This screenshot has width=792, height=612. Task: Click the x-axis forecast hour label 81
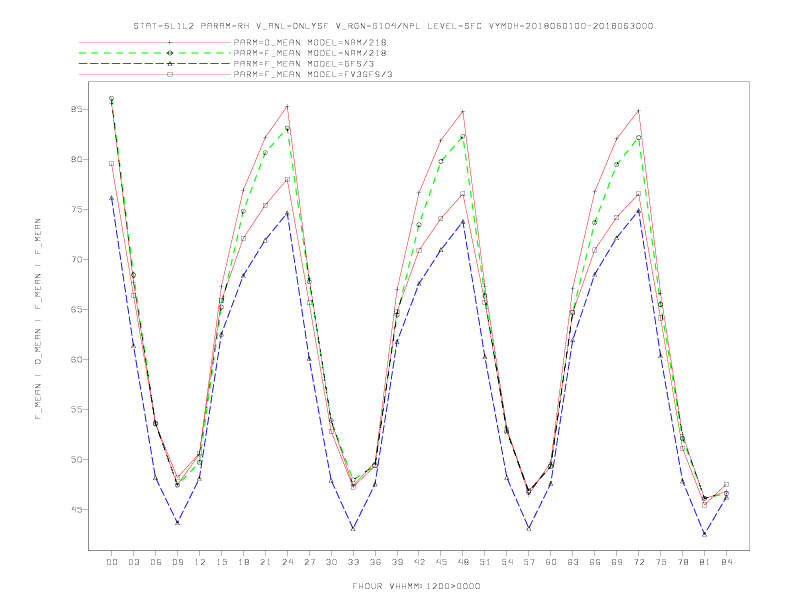click(705, 562)
